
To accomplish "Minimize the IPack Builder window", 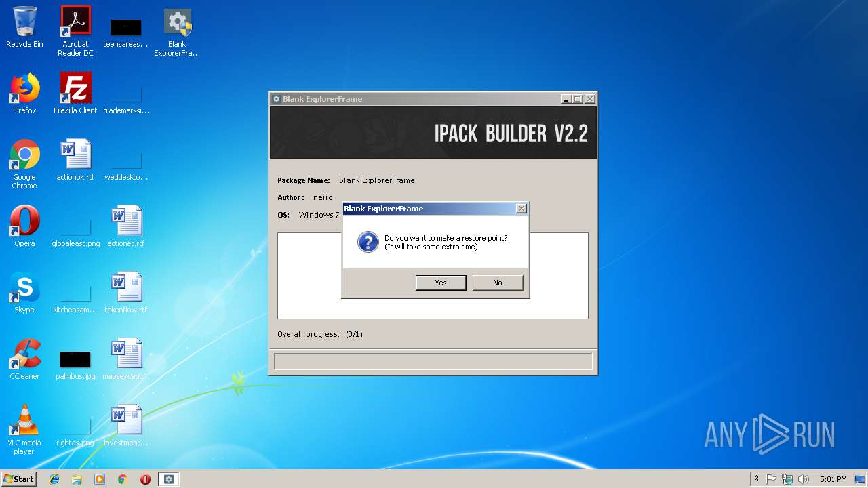I will click(x=566, y=99).
